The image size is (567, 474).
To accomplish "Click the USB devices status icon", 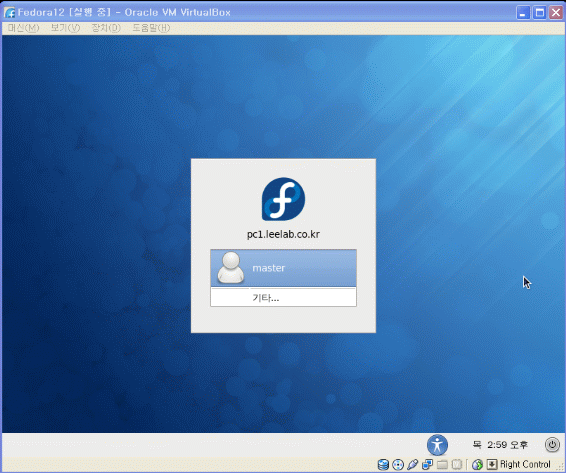I will tap(413, 464).
